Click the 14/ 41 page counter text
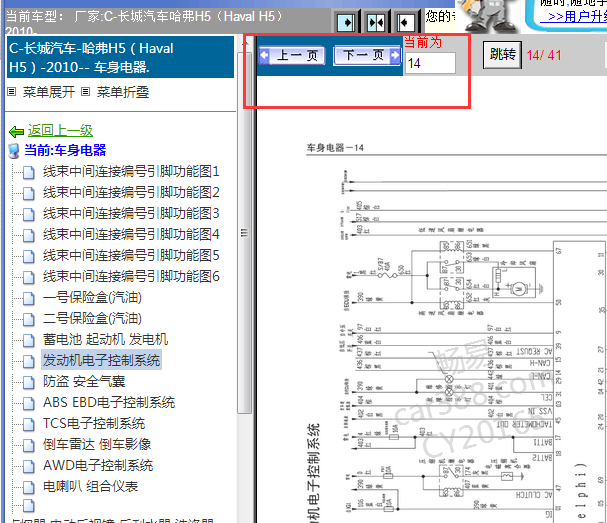 [x=544, y=55]
